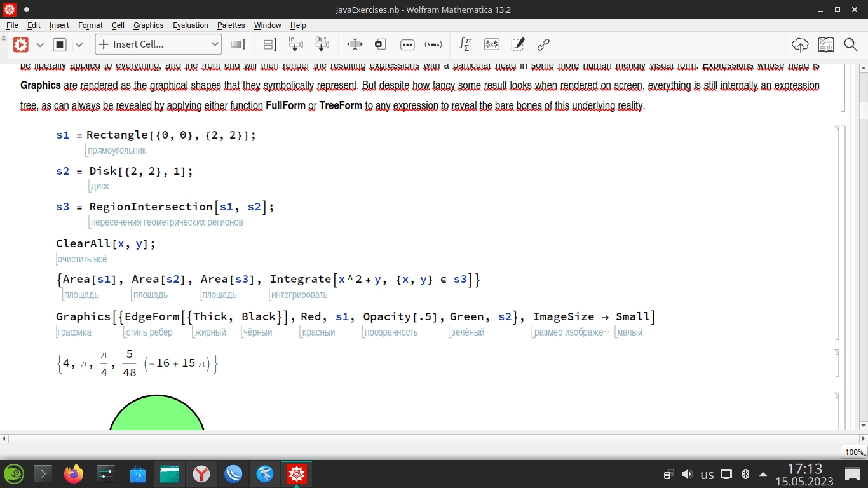Launch Firefox from the taskbar
The width and height of the screenshot is (868, 488).
[x=74, y=474]
